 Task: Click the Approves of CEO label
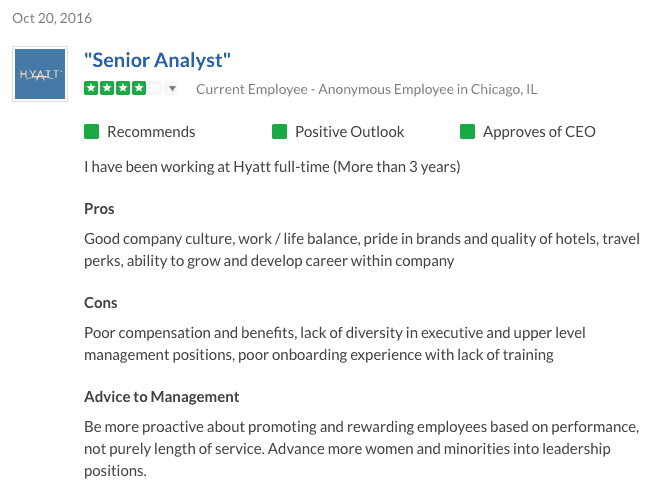539,132
